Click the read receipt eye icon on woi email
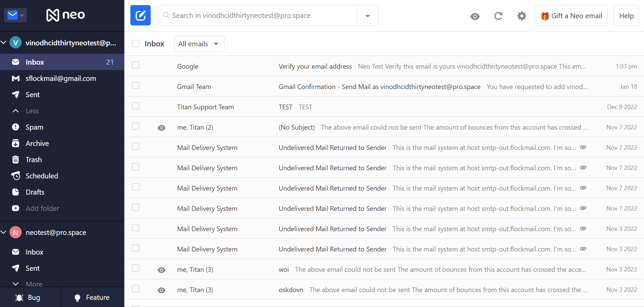The height and width of the screenshot is (307, 644). point(162,270)
